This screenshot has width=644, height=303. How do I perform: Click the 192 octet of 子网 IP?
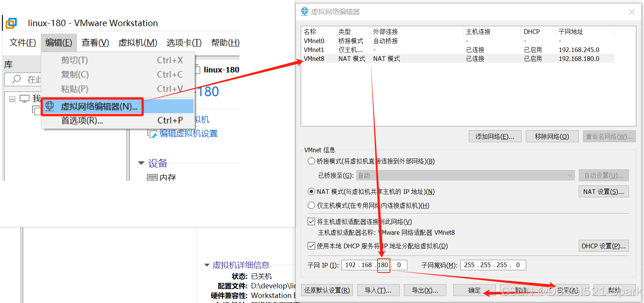tap(350, 265)
